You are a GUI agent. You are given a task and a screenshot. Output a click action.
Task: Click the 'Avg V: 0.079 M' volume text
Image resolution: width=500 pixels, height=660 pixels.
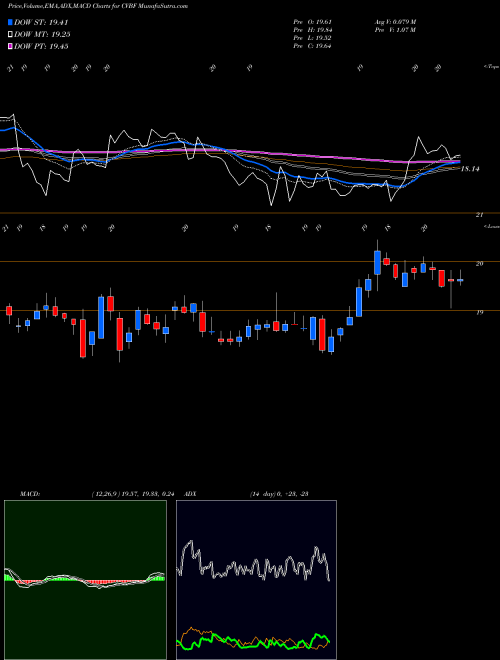[x=395, y=22]
